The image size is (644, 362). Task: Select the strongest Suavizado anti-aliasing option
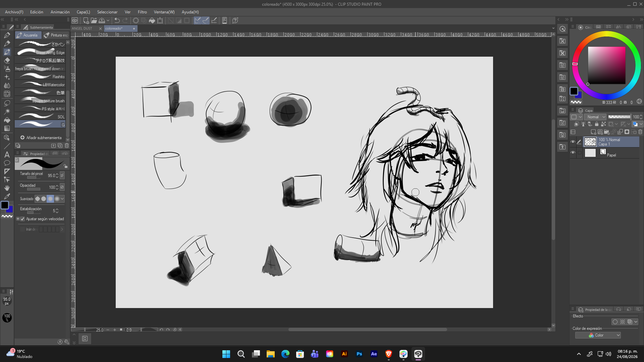[x=57, y=199]
